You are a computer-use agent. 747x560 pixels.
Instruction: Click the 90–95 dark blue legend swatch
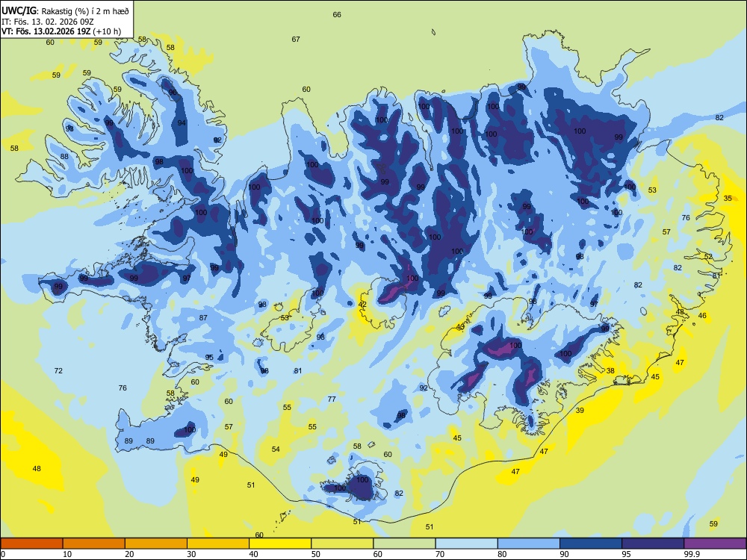[x=591, y=544]
